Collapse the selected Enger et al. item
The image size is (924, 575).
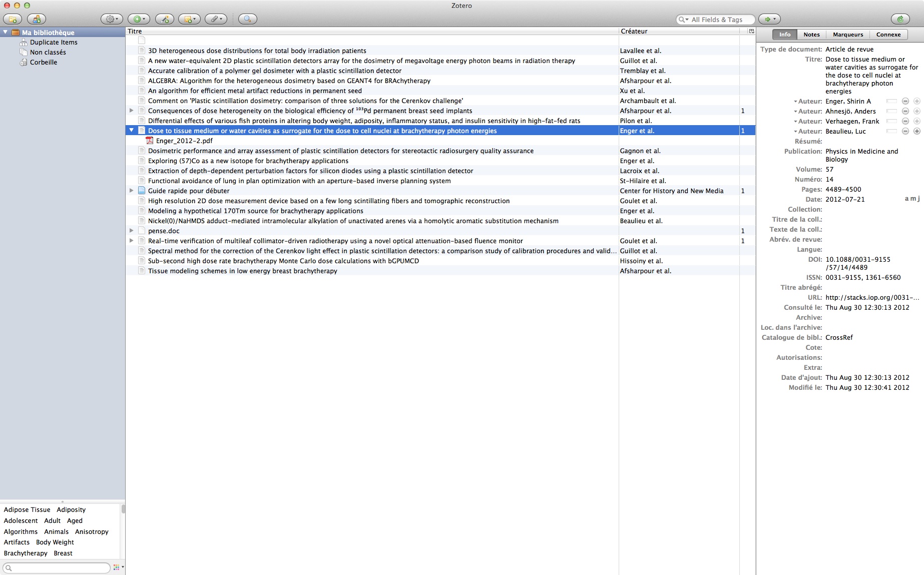132,130
